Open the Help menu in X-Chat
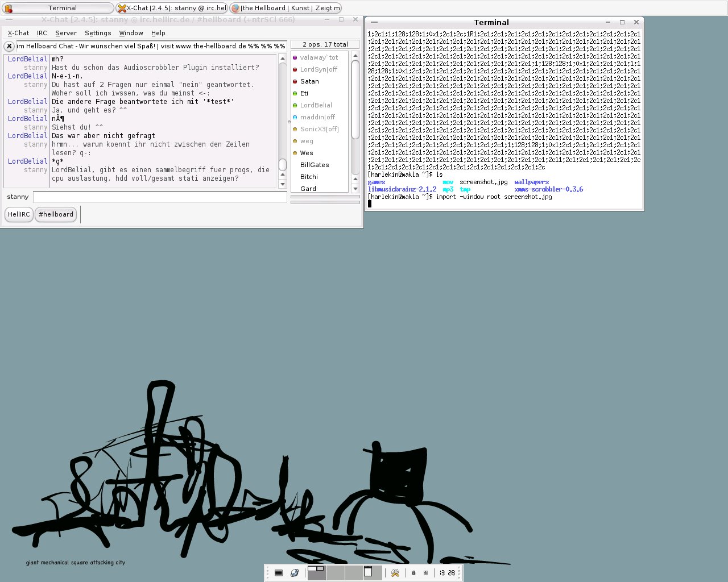The width and height of the screenshot is (728, 582). [158, 33]
